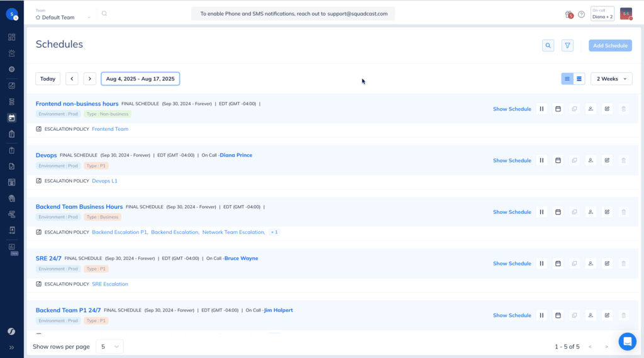644x358 pixels.
Task: Show Schedule for Devops
Action: 512,160
